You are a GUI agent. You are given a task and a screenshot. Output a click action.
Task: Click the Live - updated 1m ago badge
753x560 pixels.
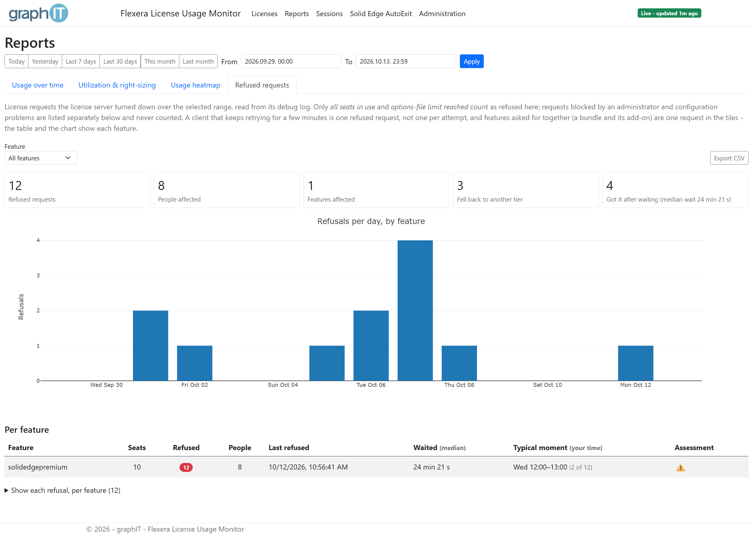(669, 13)
